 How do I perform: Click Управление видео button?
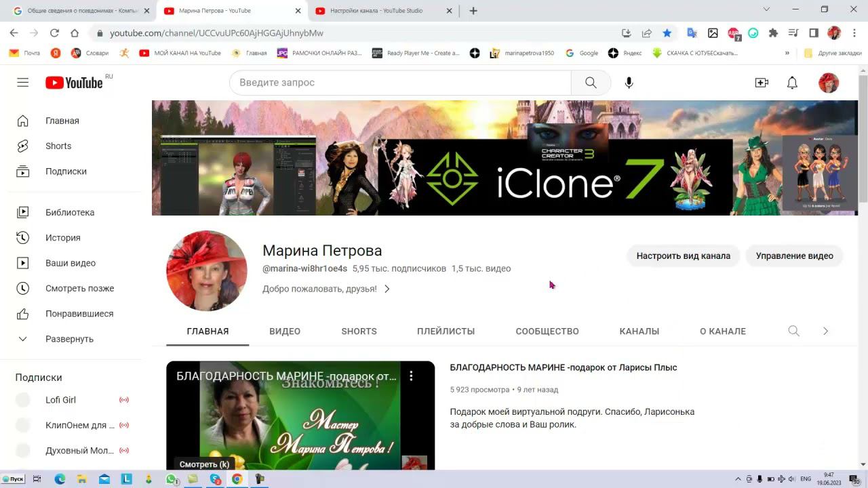[794, 256]
